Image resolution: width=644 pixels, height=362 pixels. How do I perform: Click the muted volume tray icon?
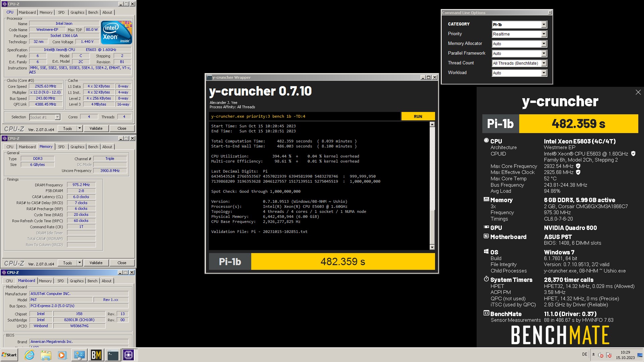tap(601, 355)
